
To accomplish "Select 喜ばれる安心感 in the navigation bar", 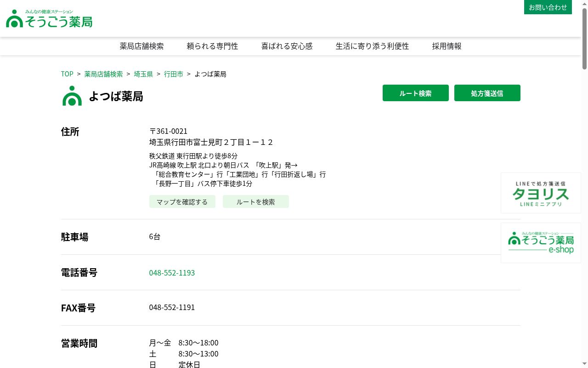I will pyautogui.click(x=287, y=46).
